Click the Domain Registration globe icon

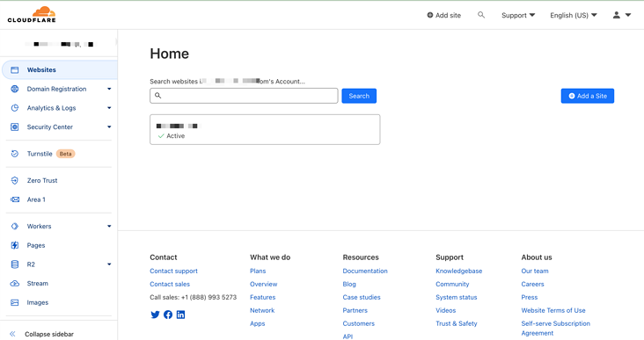15,89
